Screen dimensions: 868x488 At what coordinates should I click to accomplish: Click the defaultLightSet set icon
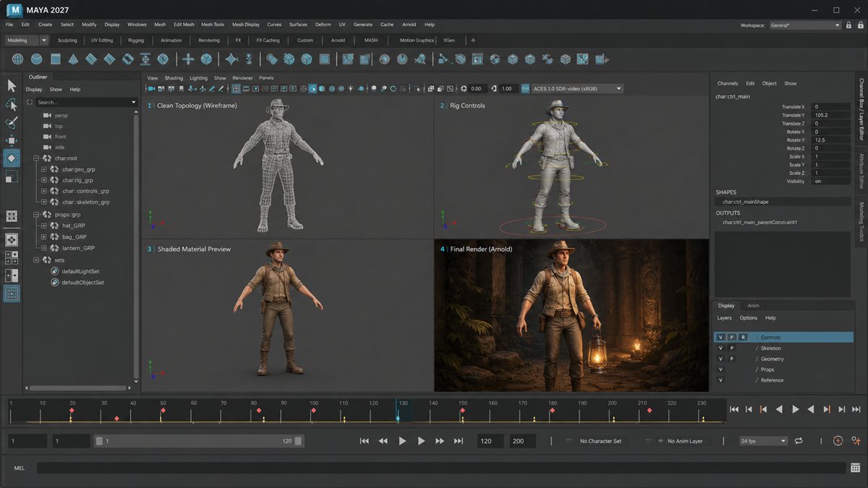point(54,271)
